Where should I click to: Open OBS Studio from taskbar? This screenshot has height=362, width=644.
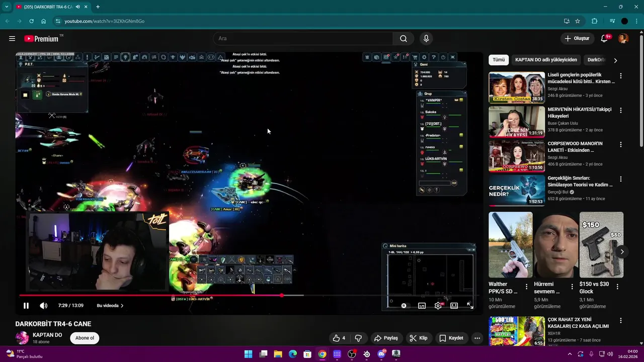tap(352, 354)
